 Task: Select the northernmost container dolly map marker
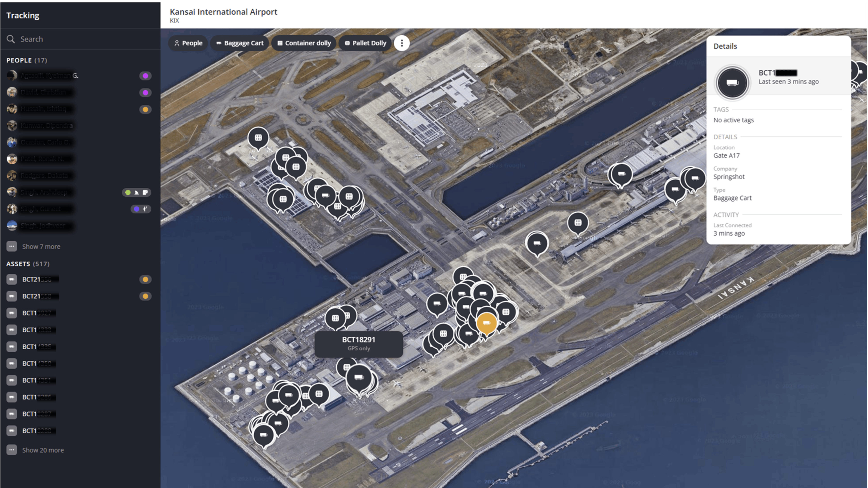tap(258, 138)
